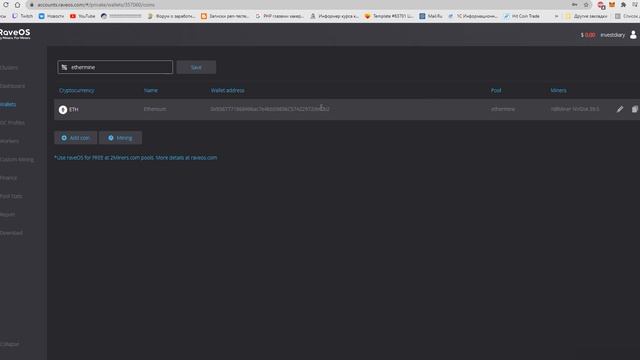Click the edit pencil icon in ETH row
Viewport: 640px width, 360px height.
pos(620,109)
